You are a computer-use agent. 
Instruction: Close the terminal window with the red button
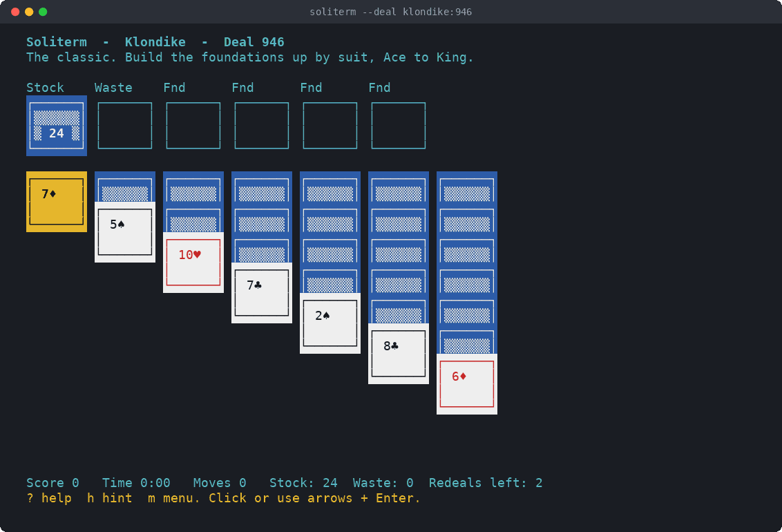[x=15, y=12]
